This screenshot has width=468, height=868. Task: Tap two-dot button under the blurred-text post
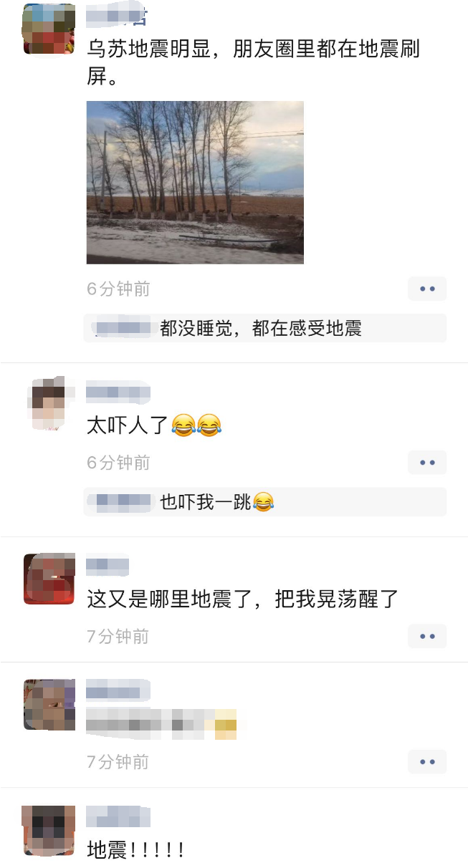(427, 761)
